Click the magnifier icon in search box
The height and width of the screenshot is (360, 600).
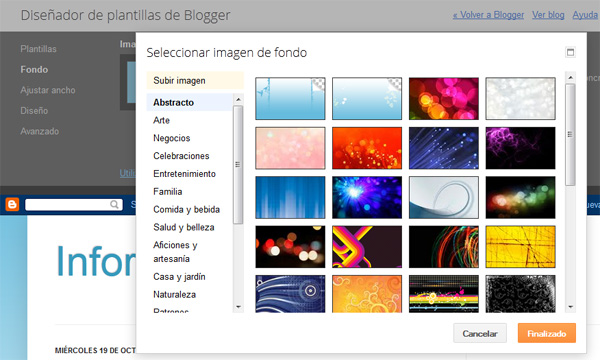tap(114, 204)
